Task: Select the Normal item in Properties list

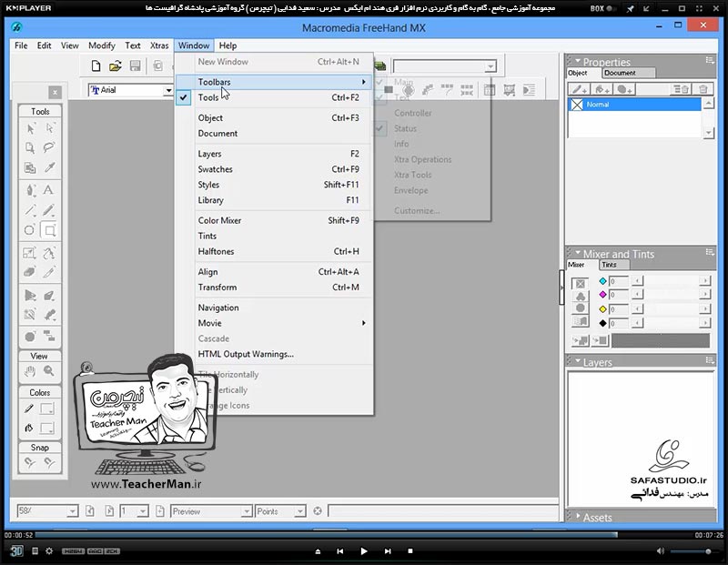Action: point(634,105)
